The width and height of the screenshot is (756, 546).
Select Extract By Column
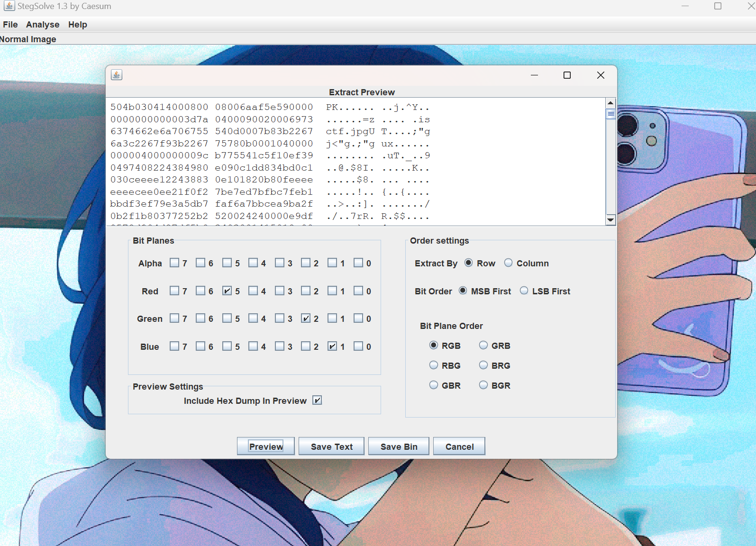[508, 263]
